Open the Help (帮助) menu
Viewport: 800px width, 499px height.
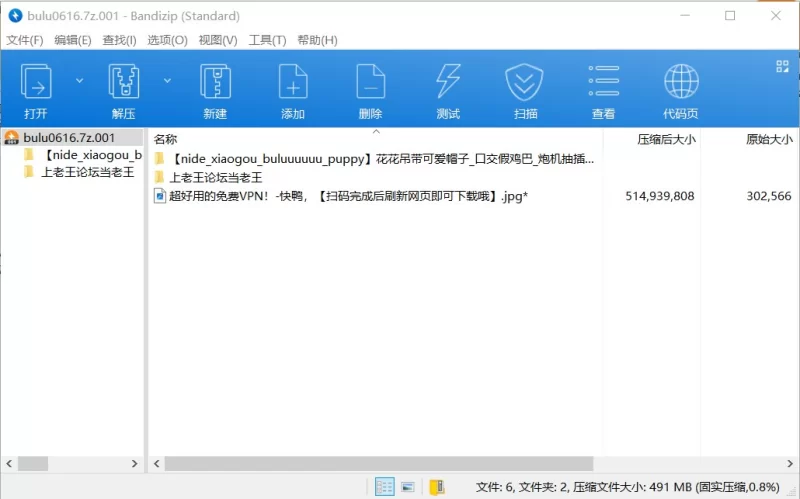pyautogui.click(x=317, y=40)
